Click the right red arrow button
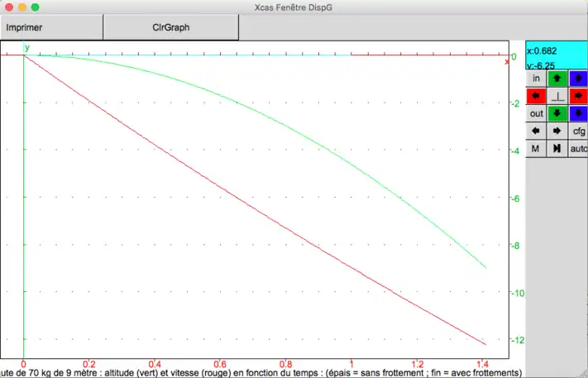 (578, 96)
